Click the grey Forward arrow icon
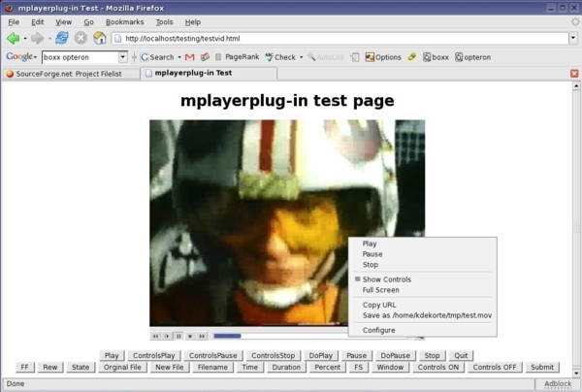 click(37, 38)
